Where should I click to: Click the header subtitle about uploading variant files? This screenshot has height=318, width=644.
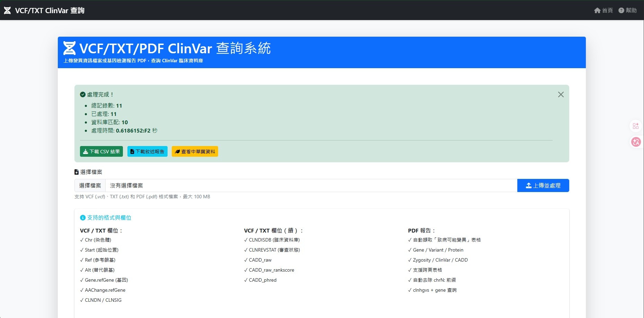coord(133,61)
